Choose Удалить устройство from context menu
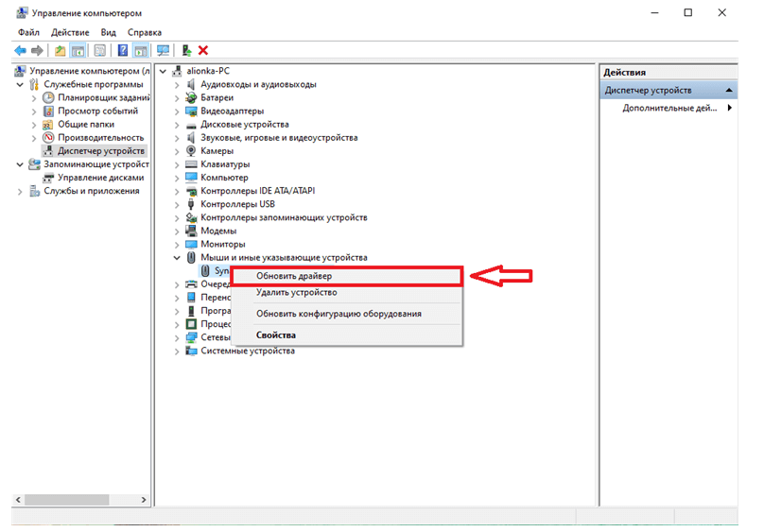The width and height of the screenshot is (764, 532). point(346,293)
